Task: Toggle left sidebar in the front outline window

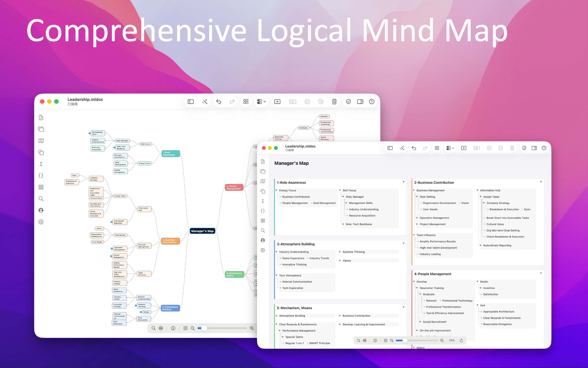Action: [390, 148]
